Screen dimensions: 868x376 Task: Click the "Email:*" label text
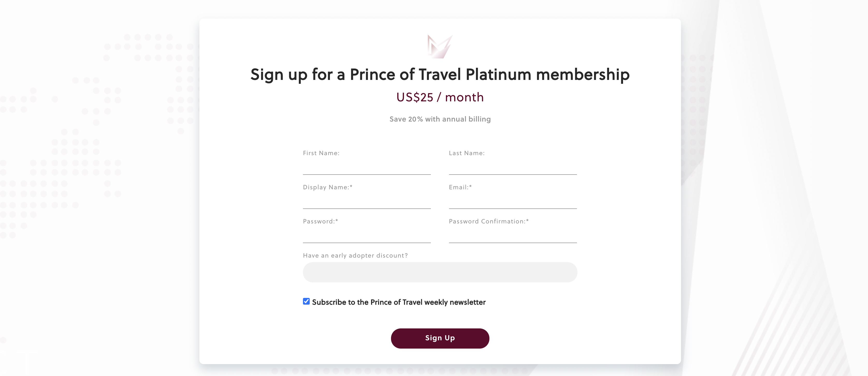tap(460, 187)
